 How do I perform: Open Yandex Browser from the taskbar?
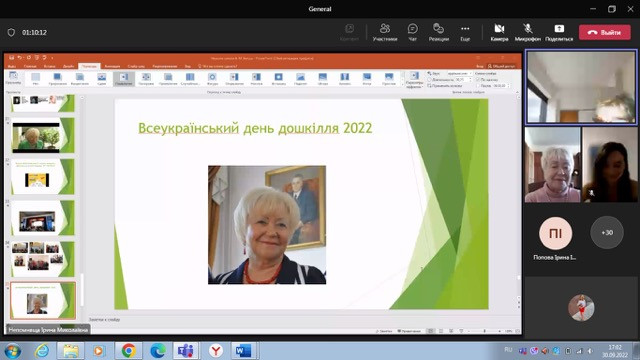pyautogui.click(x=216, y=351)
